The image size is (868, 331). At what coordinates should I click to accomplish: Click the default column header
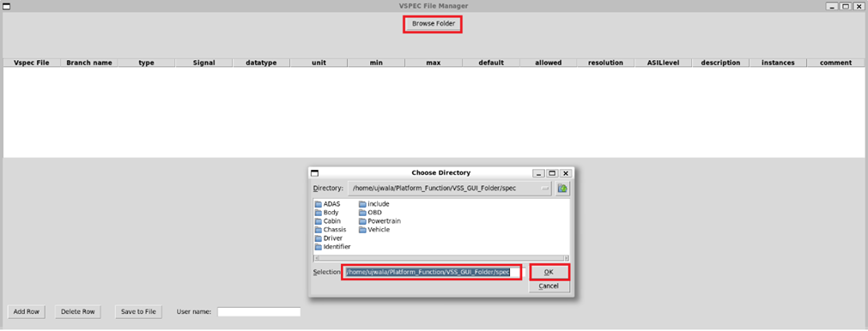click(491, 63)
